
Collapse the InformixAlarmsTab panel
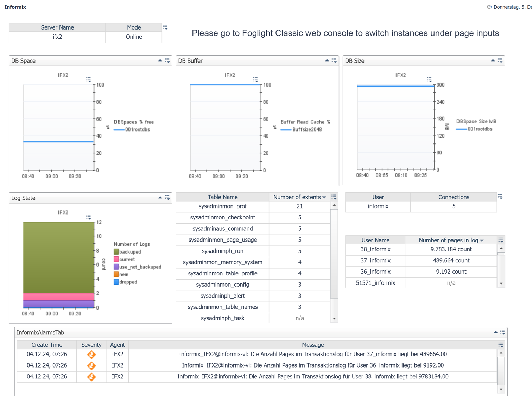pyautogui.click(x=495, y=332)
